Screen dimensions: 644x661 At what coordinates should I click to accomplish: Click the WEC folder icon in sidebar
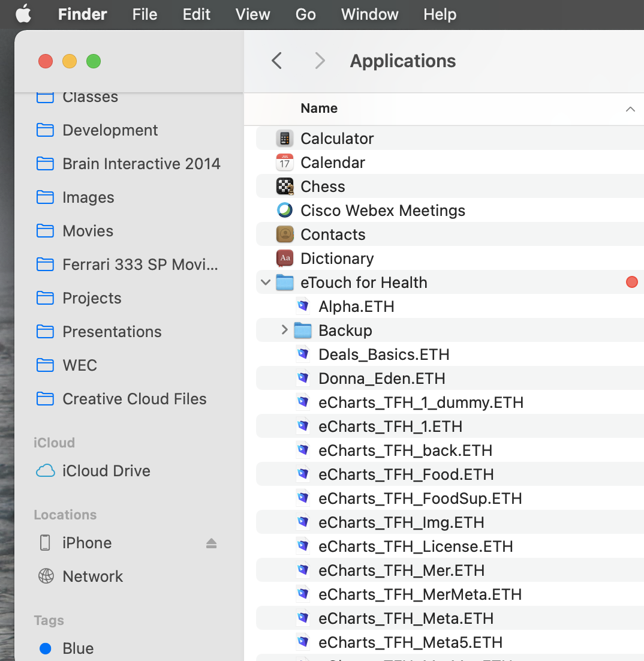coord(45,365)
